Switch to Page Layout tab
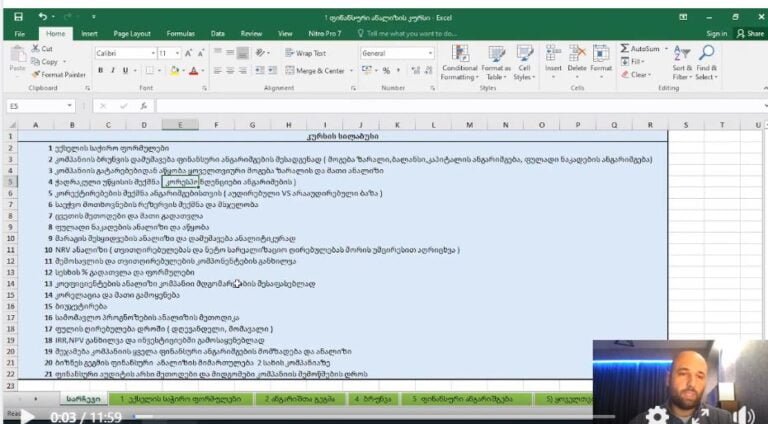This screenshot has width=768, height=424. 132,34
